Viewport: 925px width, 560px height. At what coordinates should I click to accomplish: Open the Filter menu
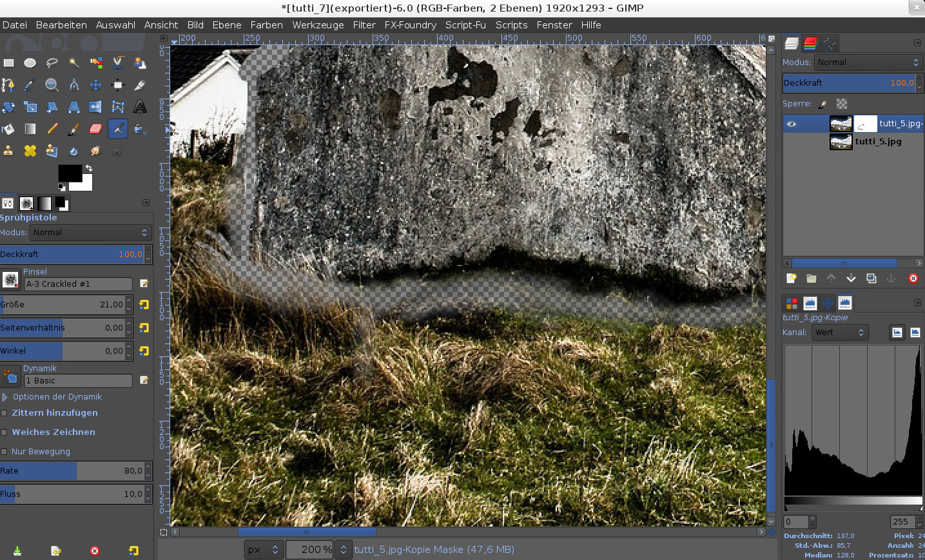(364, 25)
